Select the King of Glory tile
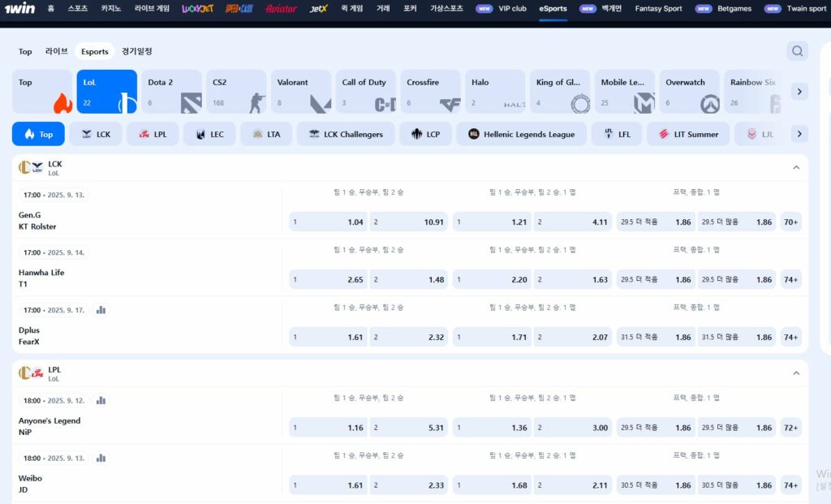The height and width of the screenshot is (504, 831). 560,92
